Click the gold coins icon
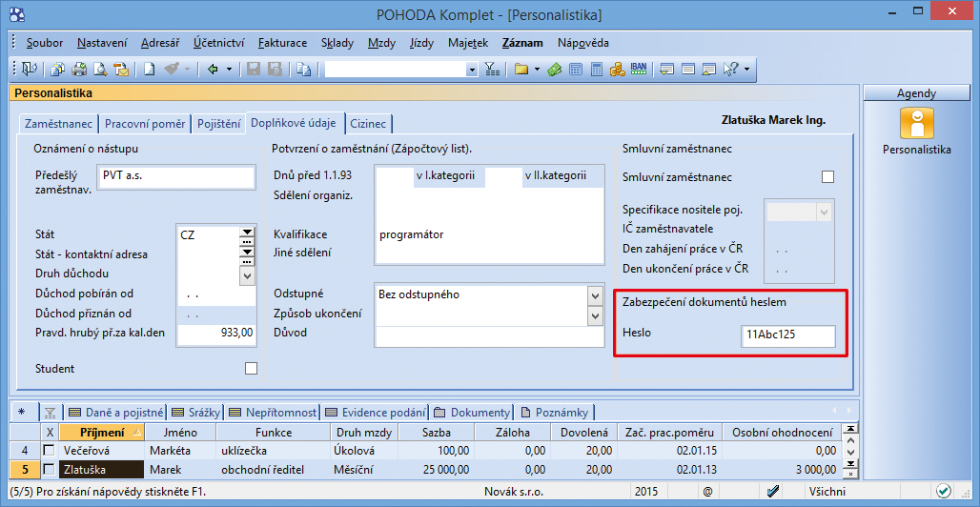The width and height of the screenshot is (980, 507). pyautogui.click(x=618, y=70)
